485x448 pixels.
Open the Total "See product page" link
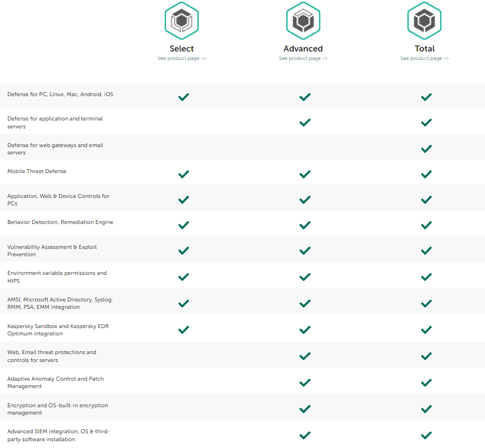point(424,58)
